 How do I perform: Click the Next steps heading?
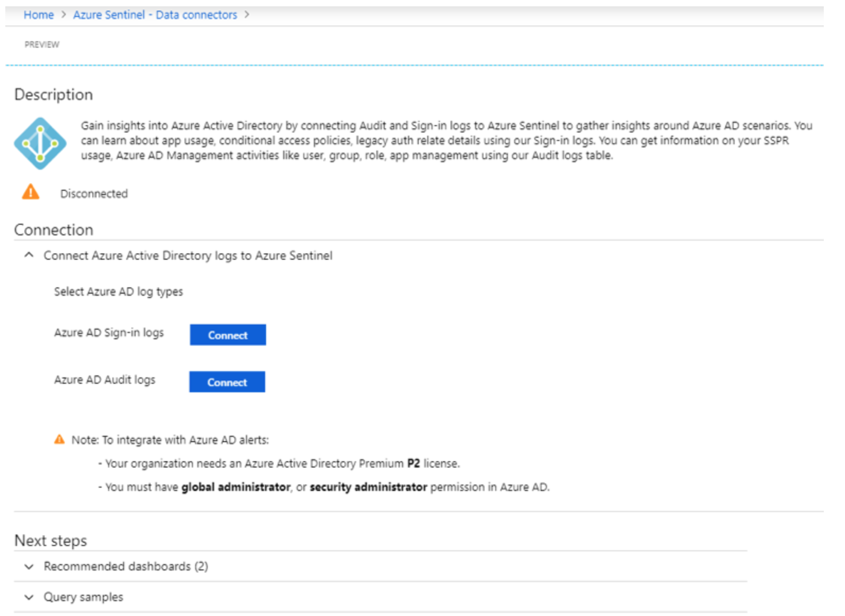point(51,541)
